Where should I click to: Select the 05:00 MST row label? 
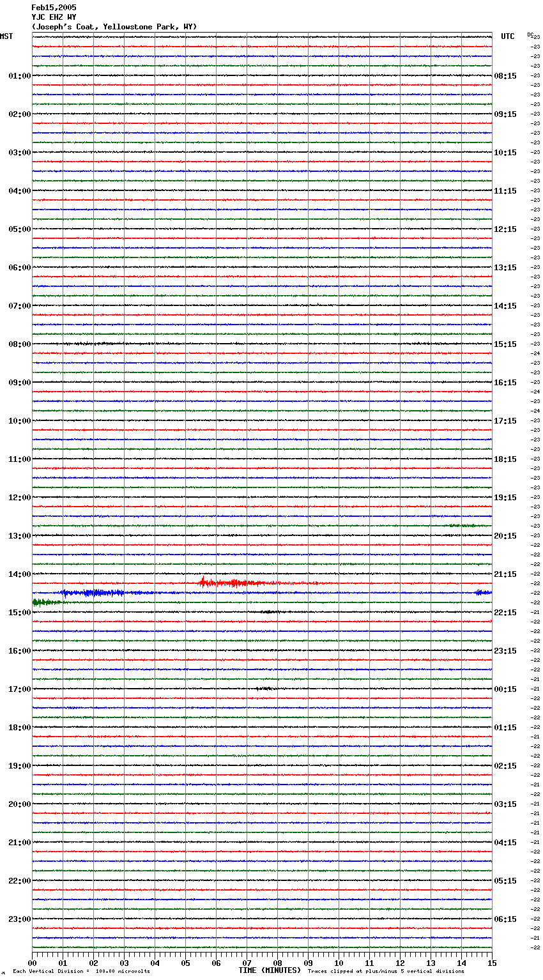[x=19, y=229]
